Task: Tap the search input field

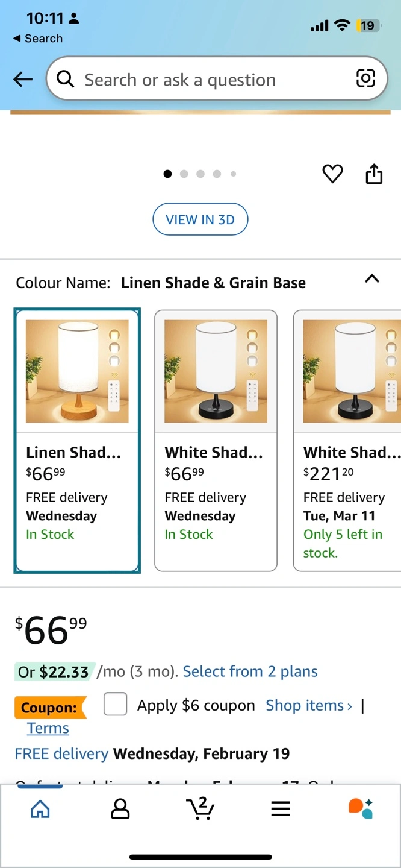Action: coord(205,80)
